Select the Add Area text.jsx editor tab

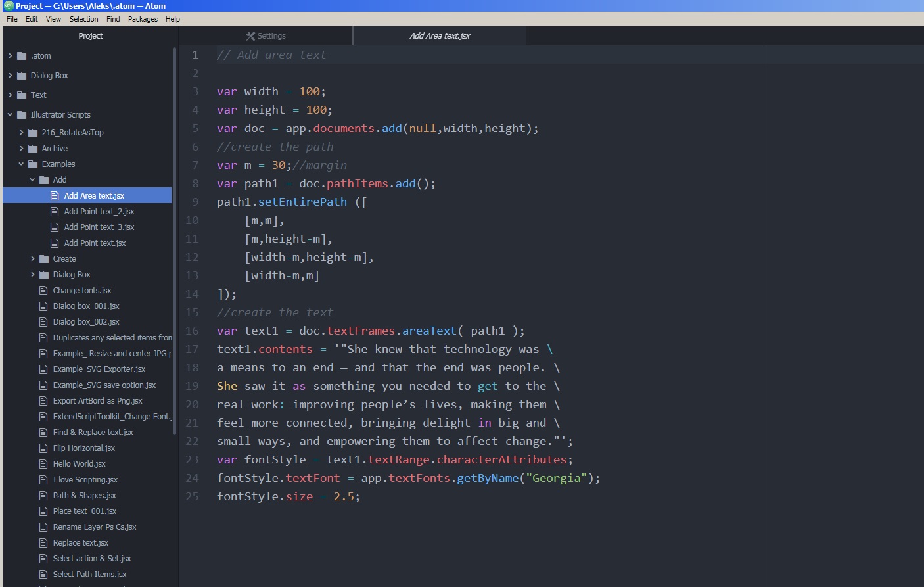tap(440, 36)
